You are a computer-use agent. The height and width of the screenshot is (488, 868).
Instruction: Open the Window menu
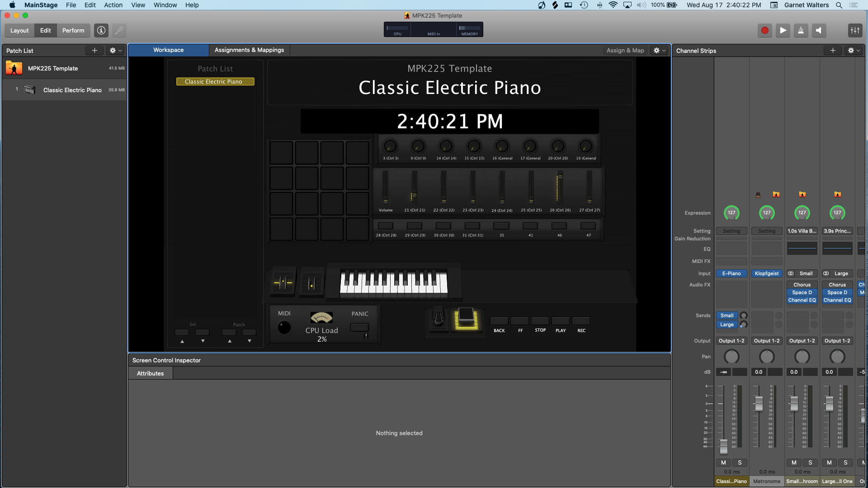point(165,5)
